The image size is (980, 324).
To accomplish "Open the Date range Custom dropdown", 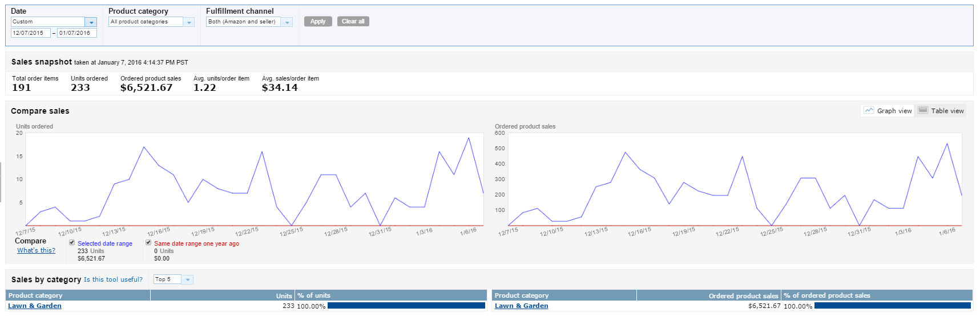I will [x=91, y=22].
